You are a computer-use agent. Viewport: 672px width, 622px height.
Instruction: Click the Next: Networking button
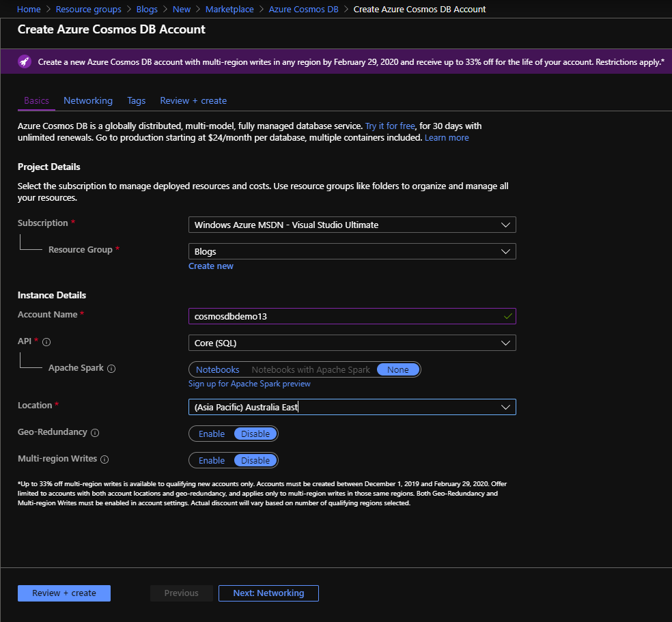268,593
